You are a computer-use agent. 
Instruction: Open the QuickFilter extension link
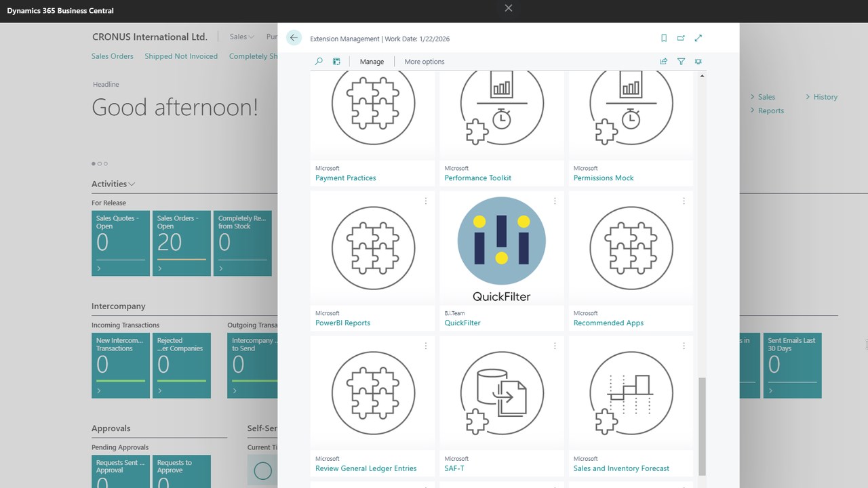[462, 323]
